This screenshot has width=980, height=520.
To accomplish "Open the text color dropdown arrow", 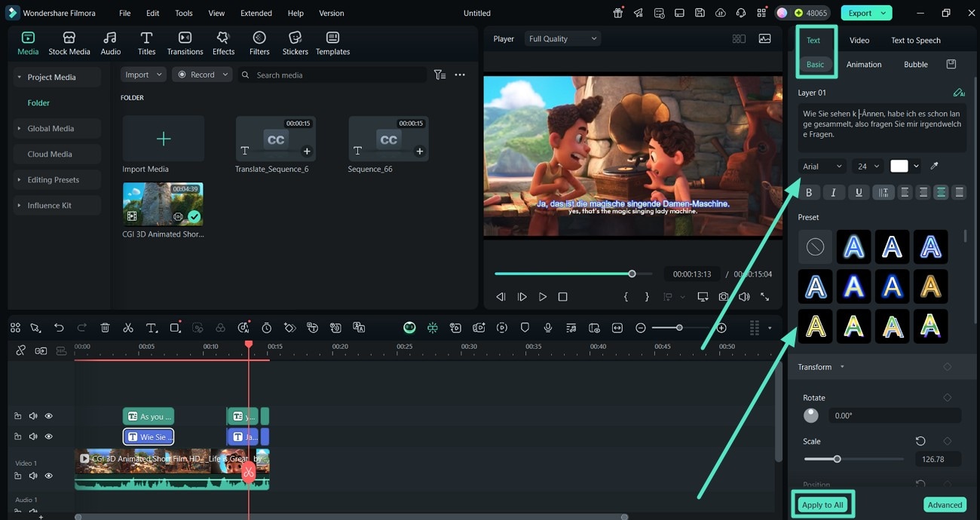I will tap(916, 167).
